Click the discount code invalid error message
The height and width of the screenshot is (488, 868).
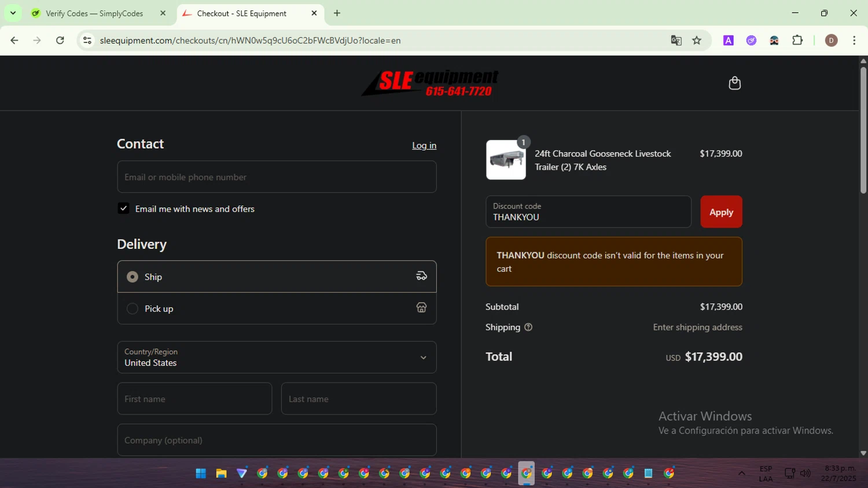(614, 262)
